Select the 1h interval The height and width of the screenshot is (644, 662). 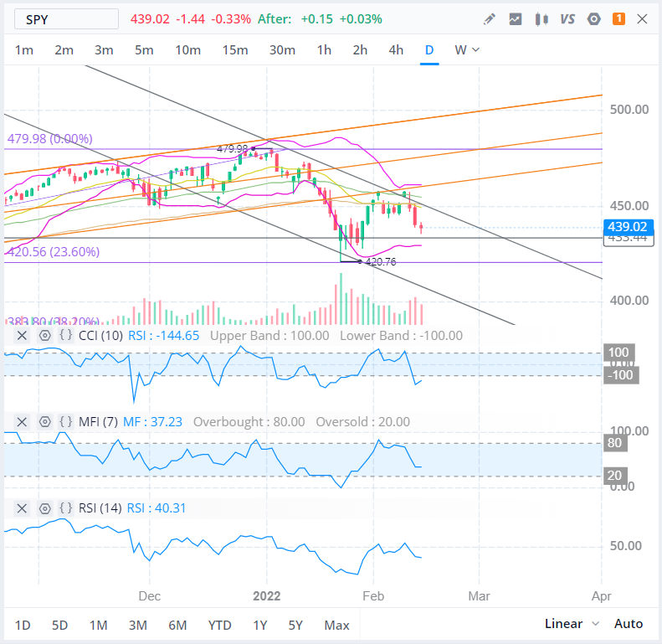(324, 50)
